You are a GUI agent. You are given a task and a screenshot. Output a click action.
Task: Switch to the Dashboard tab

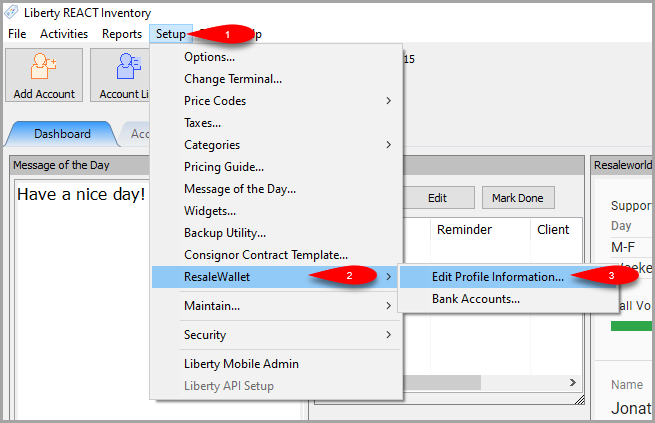click(x=62, y=134)
